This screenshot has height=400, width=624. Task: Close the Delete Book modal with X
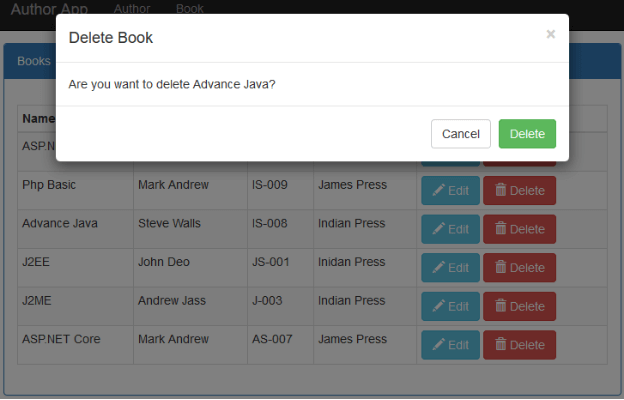[550, 34]
